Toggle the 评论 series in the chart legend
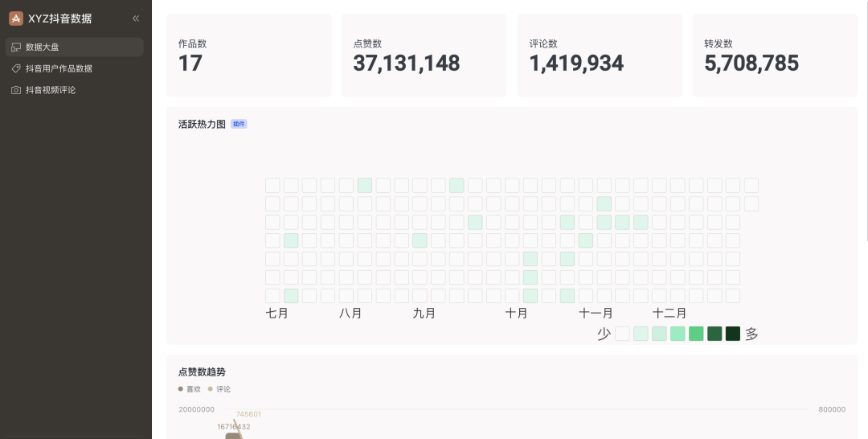This screenshot has width=868, height=439. pos(219,389)
